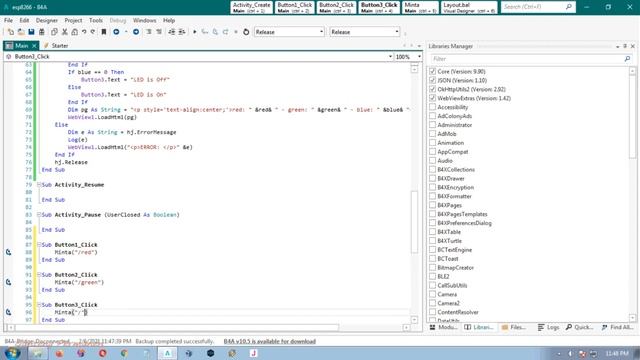
Task: Redo the edit via toolbar
Action: point(93,32)
